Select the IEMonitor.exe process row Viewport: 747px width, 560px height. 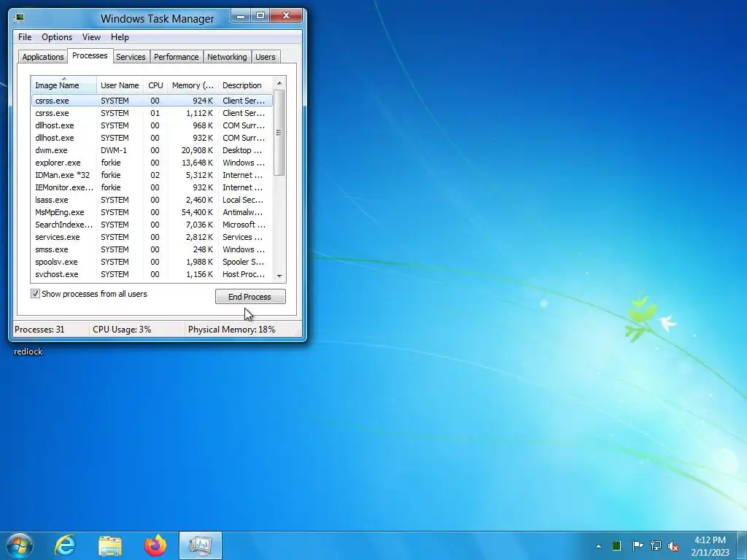point(152,187)
